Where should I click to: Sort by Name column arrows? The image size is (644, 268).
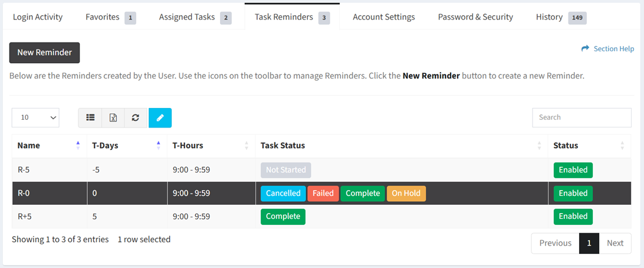coord(78,145)
